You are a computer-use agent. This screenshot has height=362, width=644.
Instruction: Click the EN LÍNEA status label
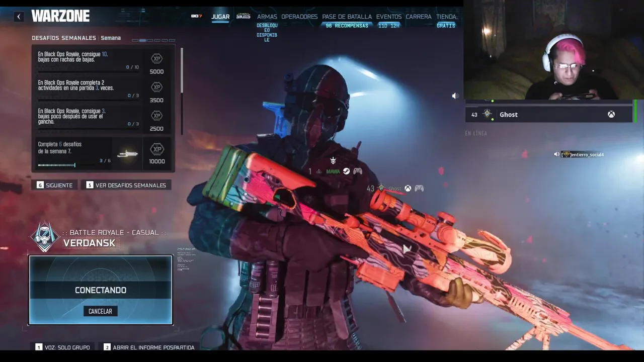(476, 134)
